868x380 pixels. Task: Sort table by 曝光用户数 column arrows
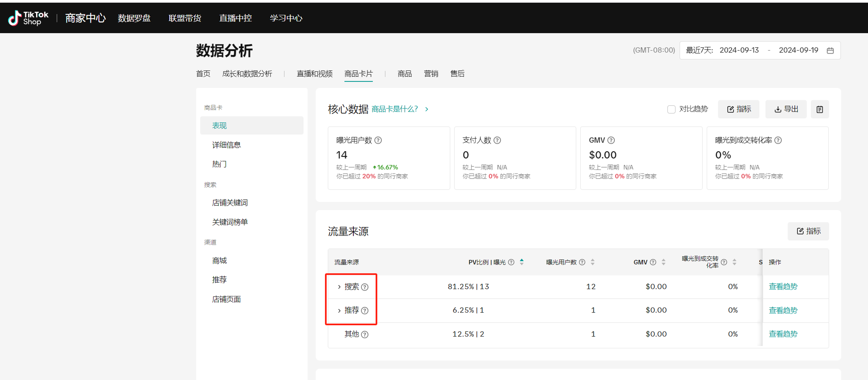[592, 262]
